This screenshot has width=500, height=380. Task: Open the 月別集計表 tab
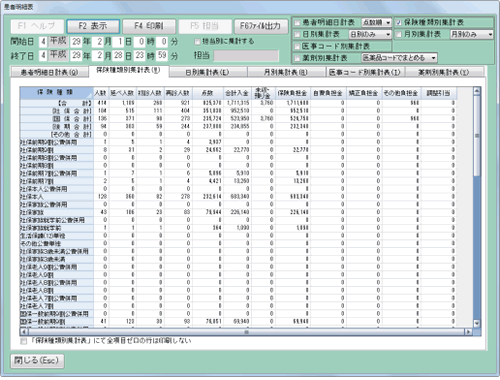point(286,72)
